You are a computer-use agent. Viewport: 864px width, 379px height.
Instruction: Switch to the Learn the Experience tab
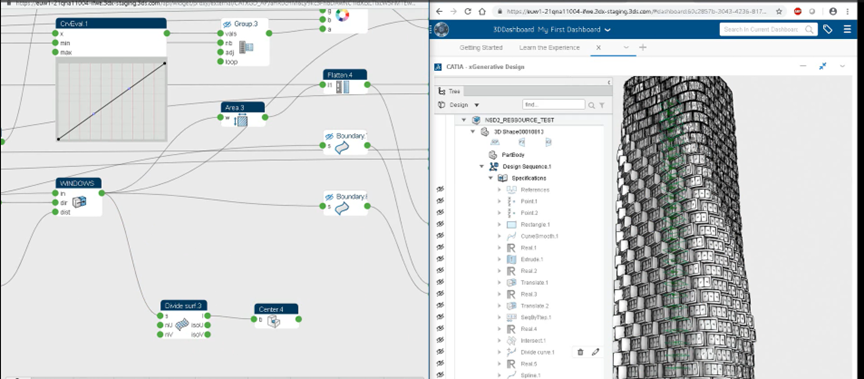click(x=549, y=47)
